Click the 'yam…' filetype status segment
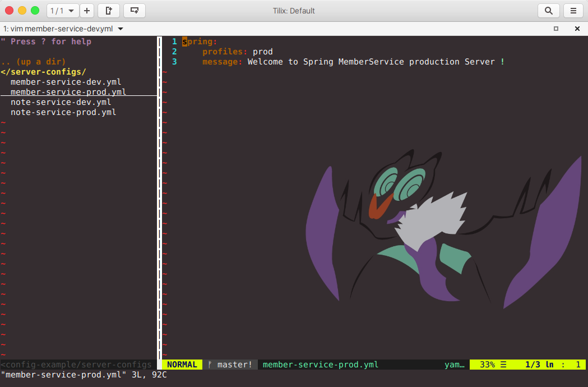 point(455,365)
